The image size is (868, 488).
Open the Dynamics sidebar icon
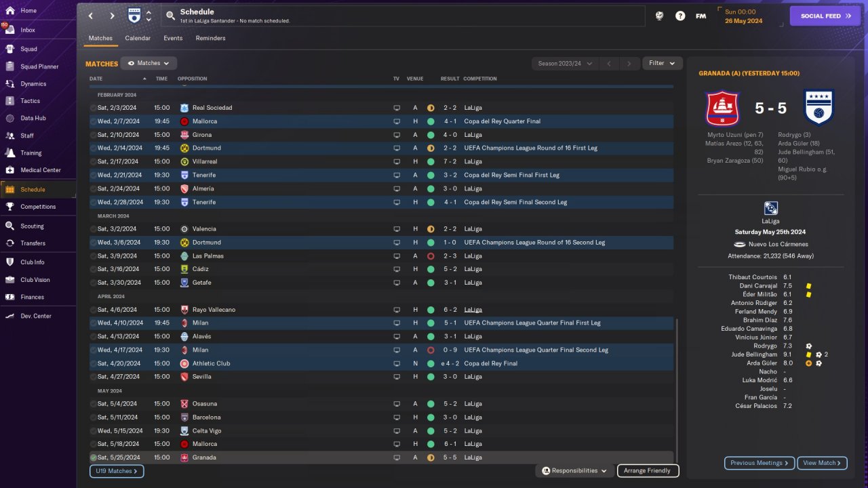[x=10, y=84]
